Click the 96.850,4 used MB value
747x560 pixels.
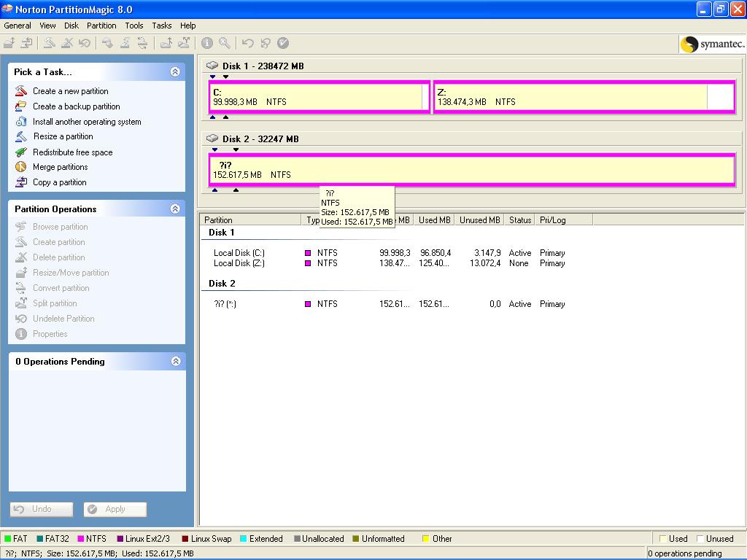[x=436, y=253]
